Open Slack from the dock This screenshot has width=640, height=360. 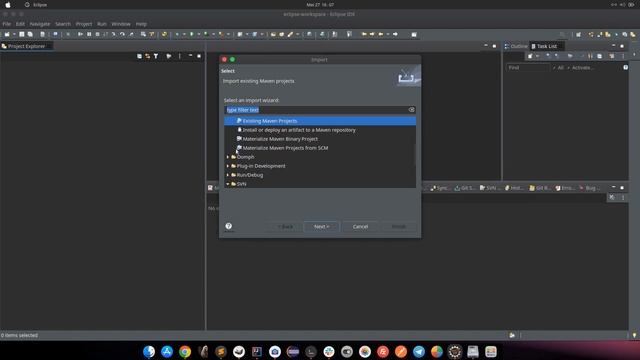[329, 351]
